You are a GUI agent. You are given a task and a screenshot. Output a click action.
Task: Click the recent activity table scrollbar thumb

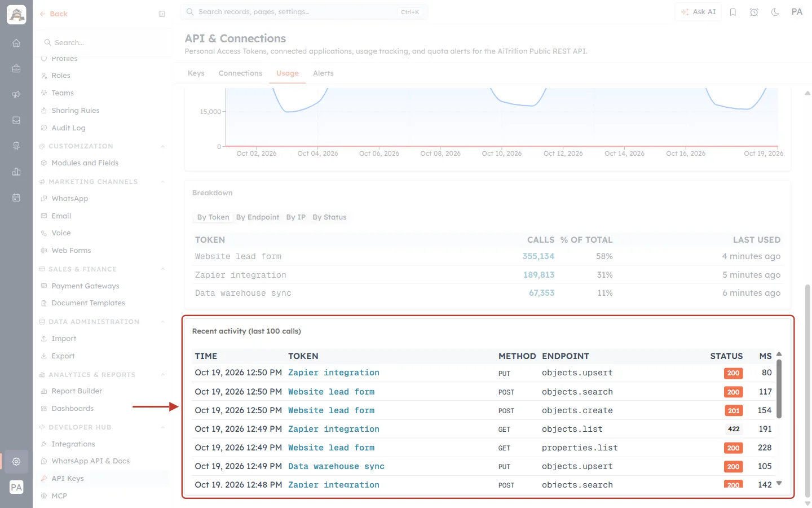[779, 389]
